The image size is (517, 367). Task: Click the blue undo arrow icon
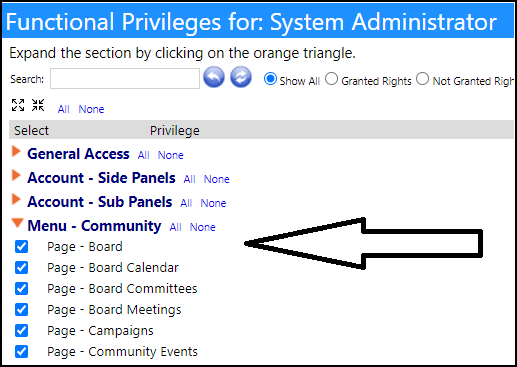coord(214,77)
